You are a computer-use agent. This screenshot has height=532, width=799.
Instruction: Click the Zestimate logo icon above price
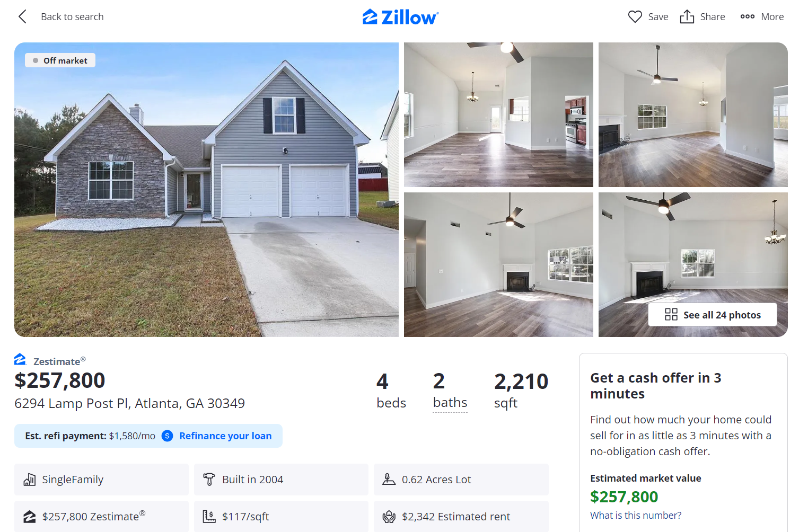20,359
